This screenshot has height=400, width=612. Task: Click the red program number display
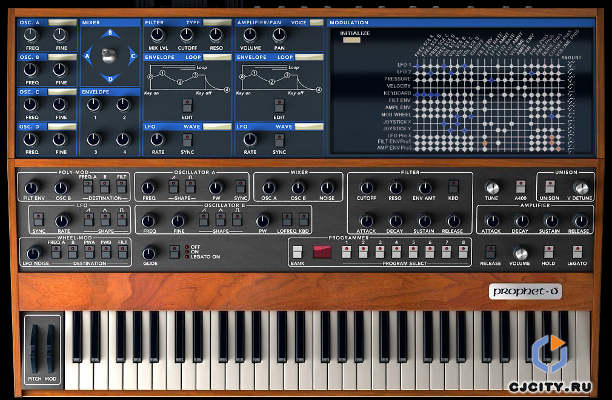(x=322, y=252)
